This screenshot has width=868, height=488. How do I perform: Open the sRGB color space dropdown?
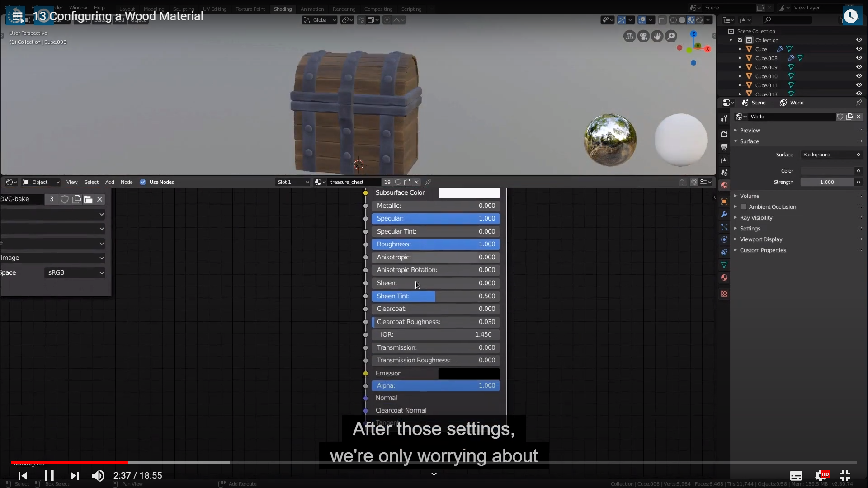[75, 273]
